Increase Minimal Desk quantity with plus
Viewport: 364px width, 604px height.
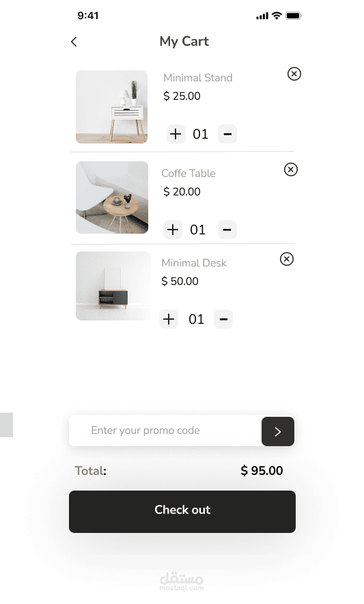click(169, 319)
